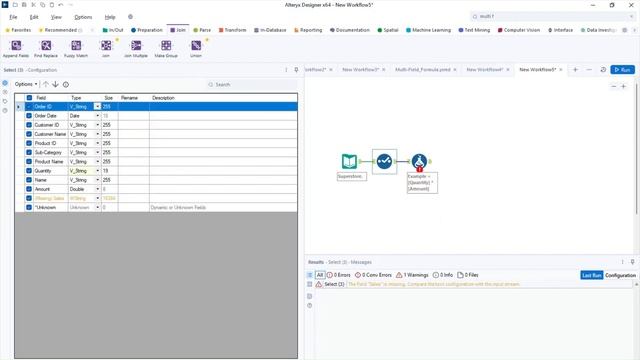Click the cut scissors icon
Image resolution: width=640 pixels, height=360 pixels.
coord(33,5)
